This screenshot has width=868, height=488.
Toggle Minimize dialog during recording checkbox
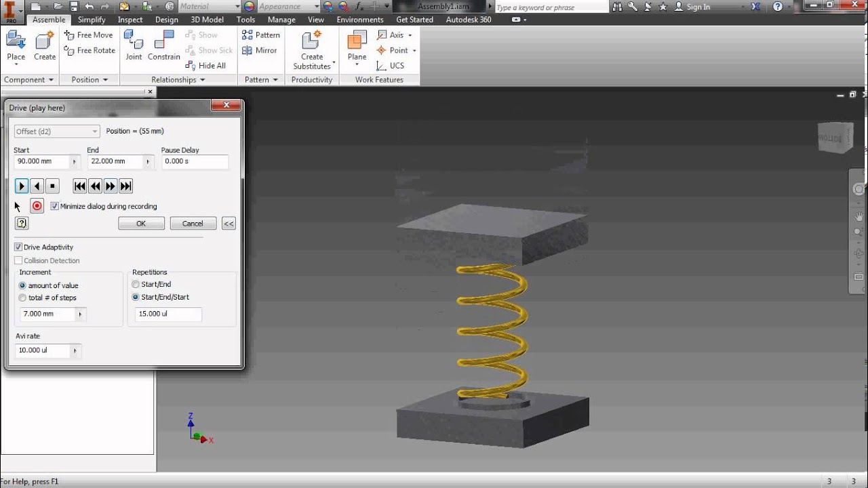click(55, 206)
